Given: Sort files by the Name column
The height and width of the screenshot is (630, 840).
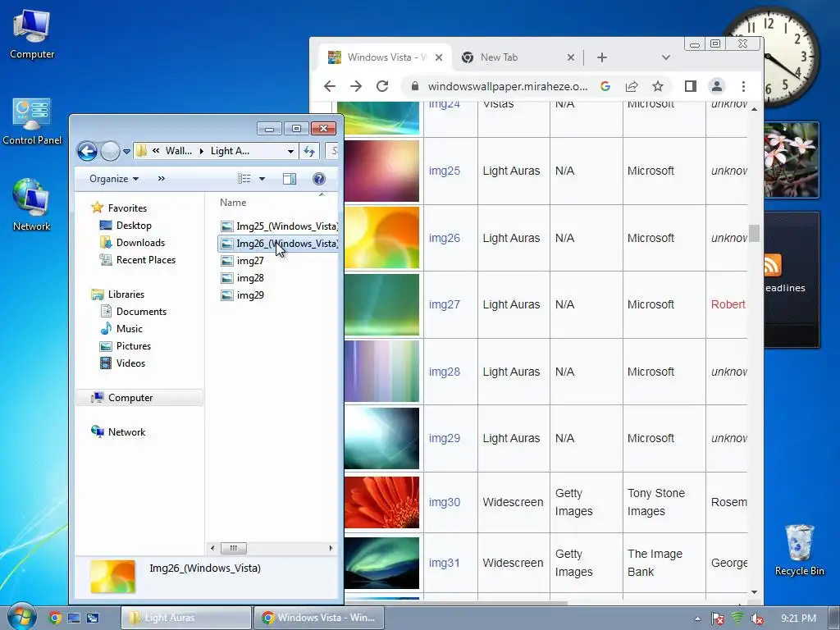Looking at the screenshot, I should 233,203.
